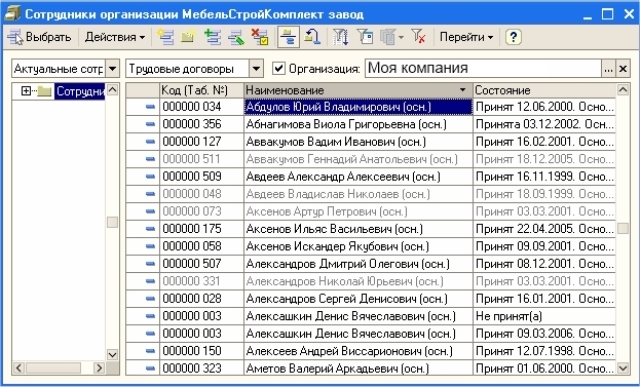Click the tree panel vertical scrollbar thumb
The width and height of the screenshot is (640, 387).
pos(112,222)
